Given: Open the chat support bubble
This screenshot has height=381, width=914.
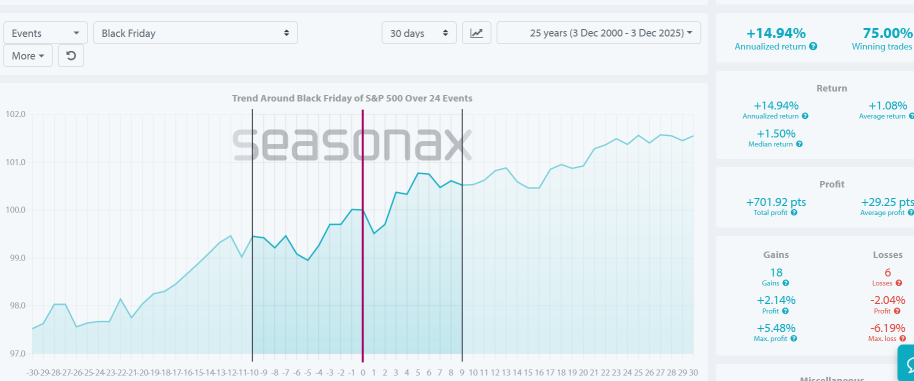Looking at the screenshot, I should [x=907, y=364].
